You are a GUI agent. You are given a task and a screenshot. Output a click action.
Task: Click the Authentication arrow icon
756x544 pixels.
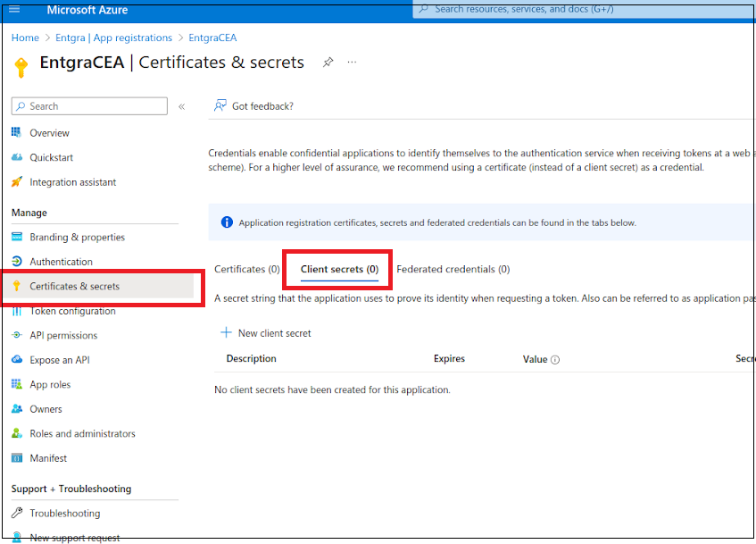click(x=17, y=261)
